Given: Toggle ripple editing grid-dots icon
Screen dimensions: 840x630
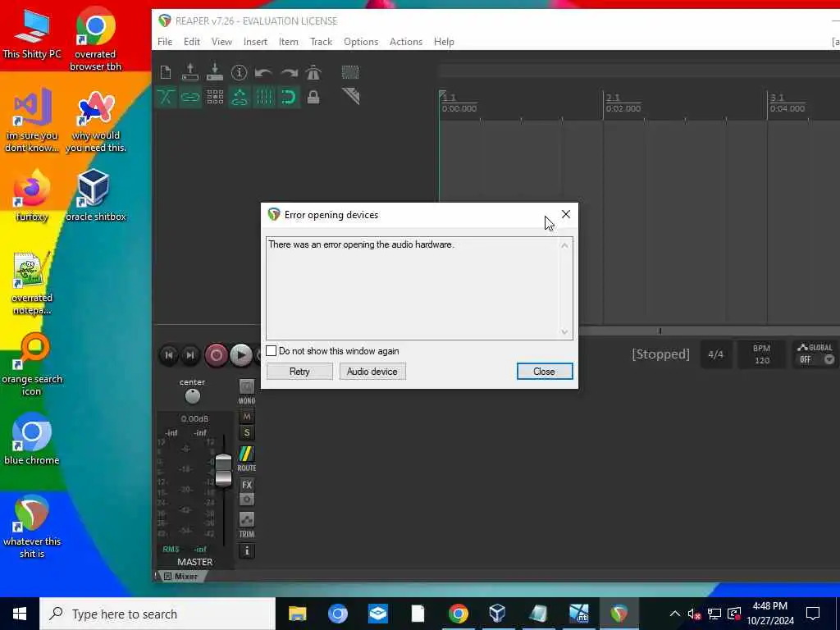Looking at the screenshot, I should point(215,97).
